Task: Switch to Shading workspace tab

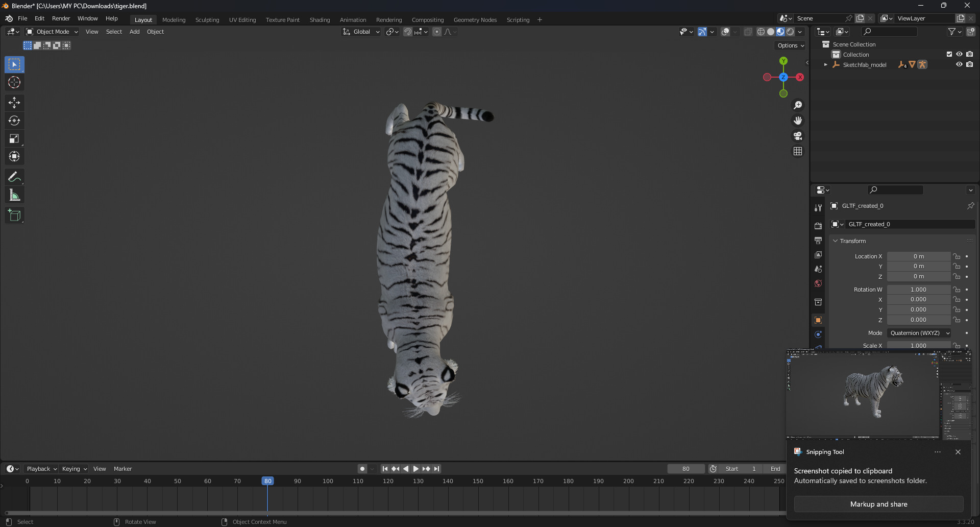Action: click(x=320, y=20)
